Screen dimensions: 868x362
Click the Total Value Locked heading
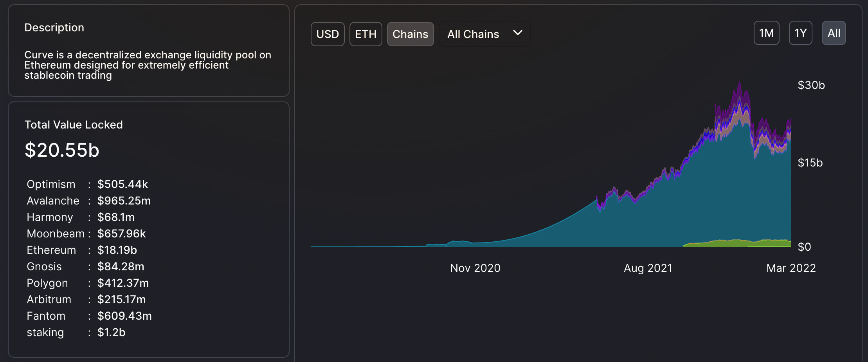[74, 125]
